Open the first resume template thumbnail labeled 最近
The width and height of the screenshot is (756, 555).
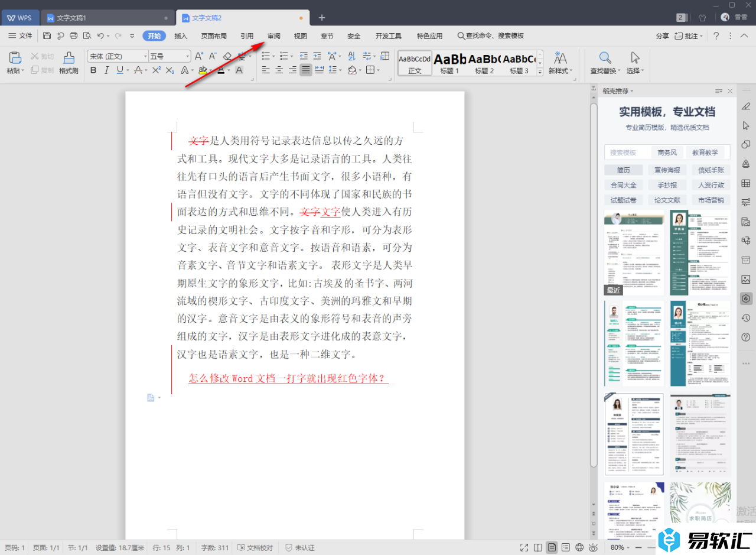pyautogui.click(x=634, y=253)
